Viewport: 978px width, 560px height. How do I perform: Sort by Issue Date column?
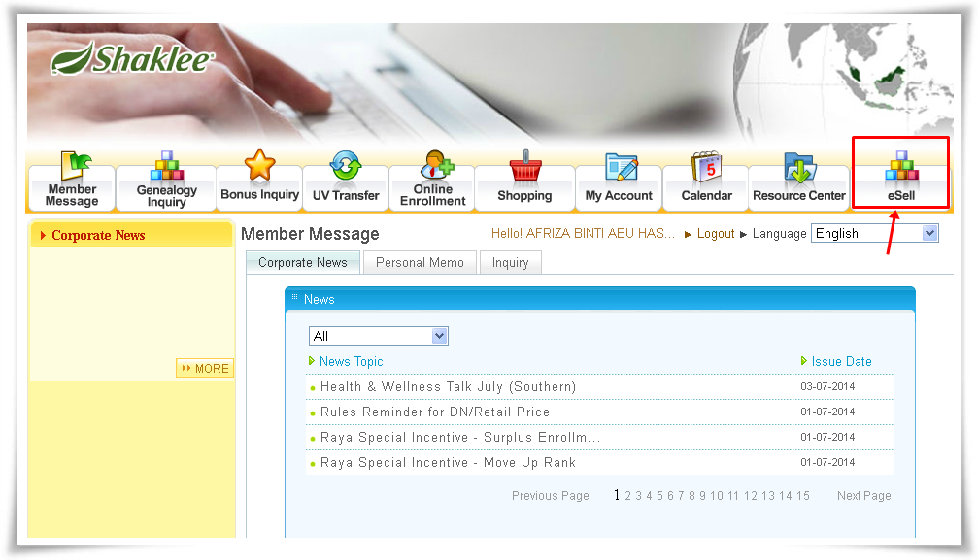[x=841, y=361]
